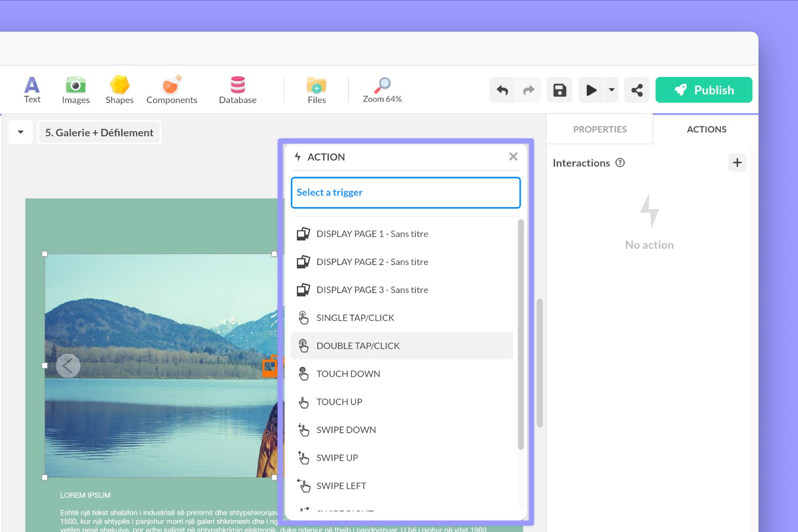798x532 pixels.
Task: Add a new interaction with the plus button
Action: (x=737, y=162)
